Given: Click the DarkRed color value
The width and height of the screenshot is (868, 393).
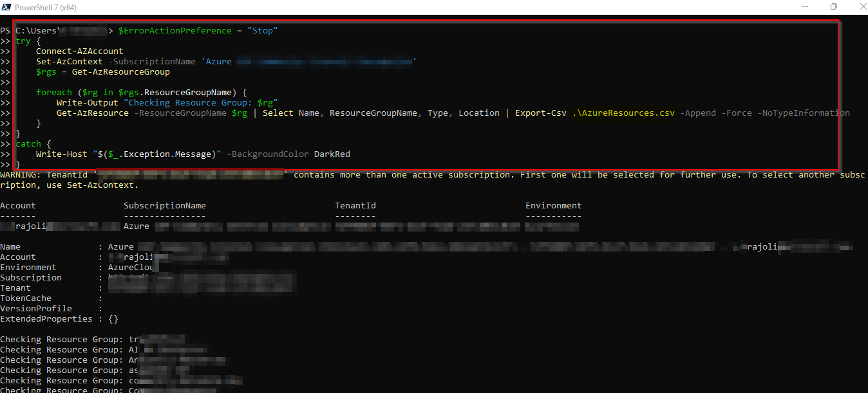Looking at the screenshot, I should (332, 154).
